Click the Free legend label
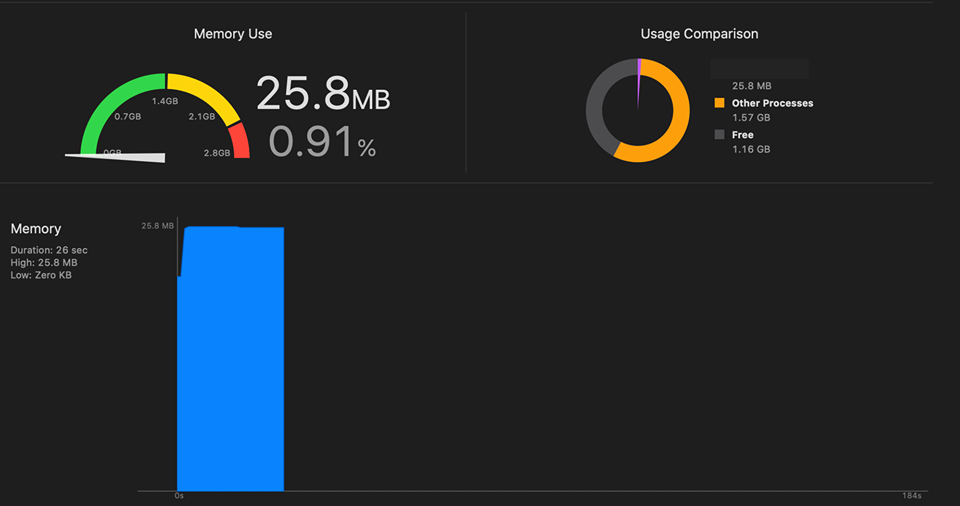This screenshot has height=506, width=960. point(743,135)
